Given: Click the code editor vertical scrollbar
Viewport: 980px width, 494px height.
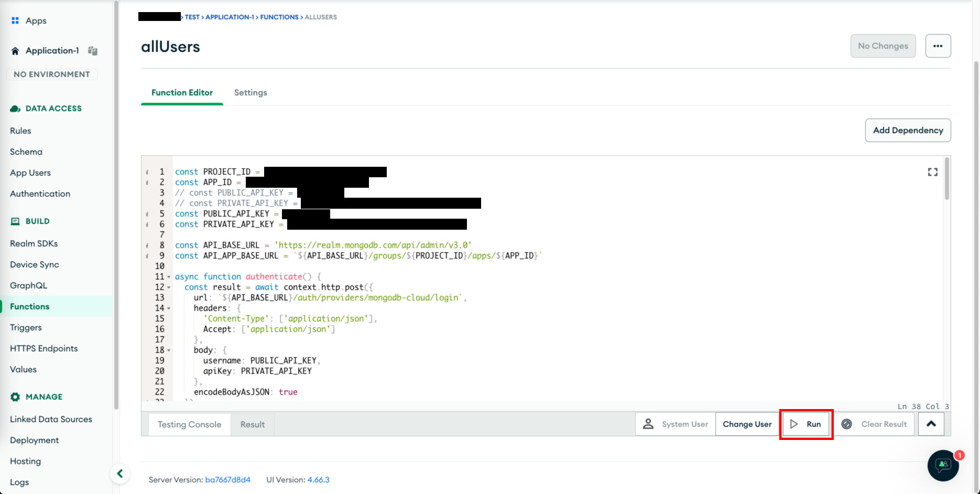Looking at the screenshot, I should (x=946, y=178).
